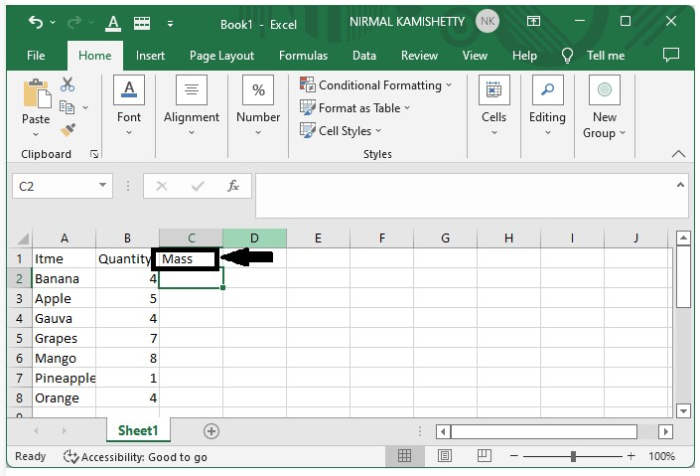Open Cell Styles dropdown
This screenshot has height=476, width=700.
341,131
